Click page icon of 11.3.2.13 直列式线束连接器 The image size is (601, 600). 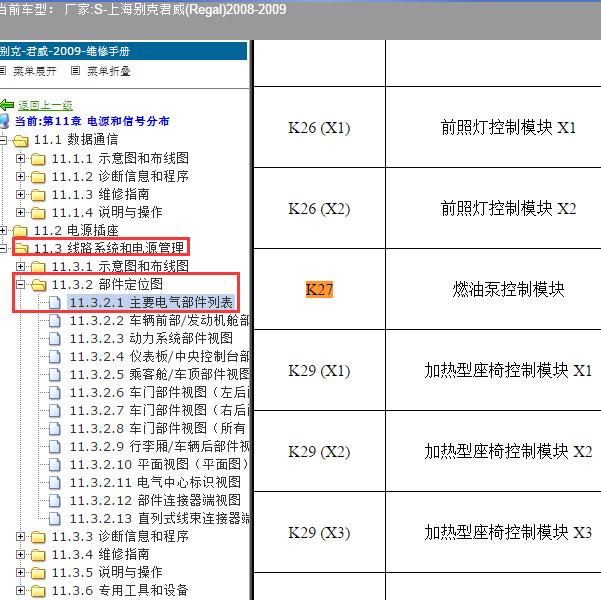tap(55, 519)
